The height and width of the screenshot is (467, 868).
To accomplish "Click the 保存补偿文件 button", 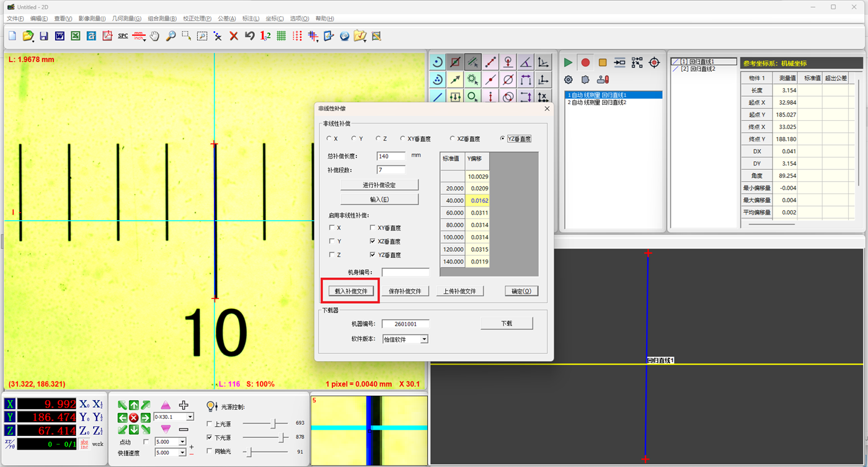I will (x=405, y=291).
